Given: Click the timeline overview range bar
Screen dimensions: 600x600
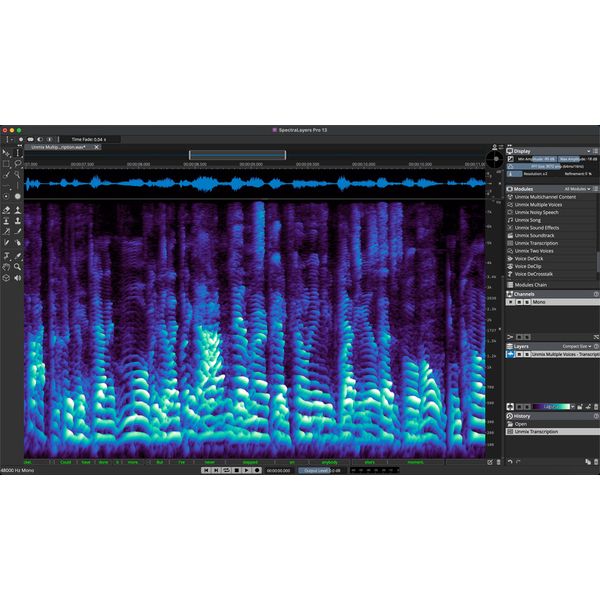Looking at the screenshot, I should click(x=237, y=155).
